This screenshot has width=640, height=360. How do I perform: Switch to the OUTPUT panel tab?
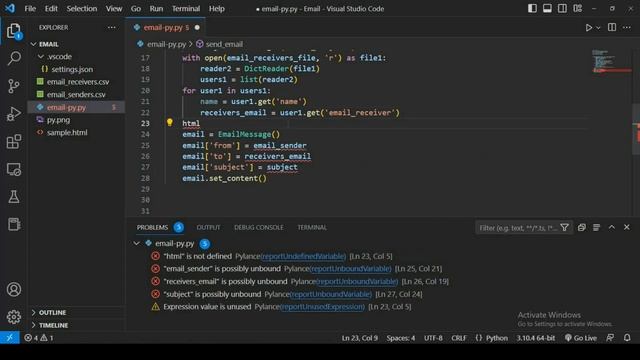(208, 227)
